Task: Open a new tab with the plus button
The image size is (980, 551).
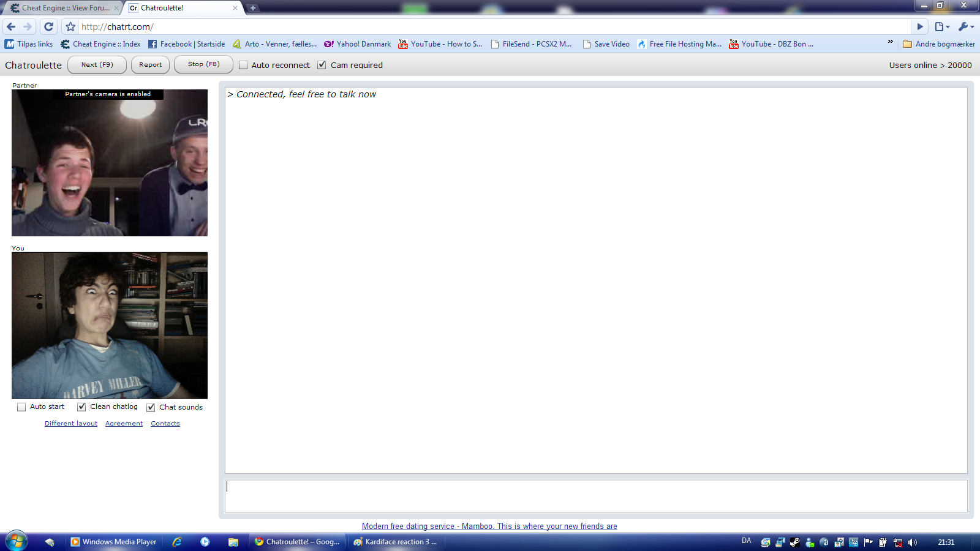Action: (x=253, y=8)
